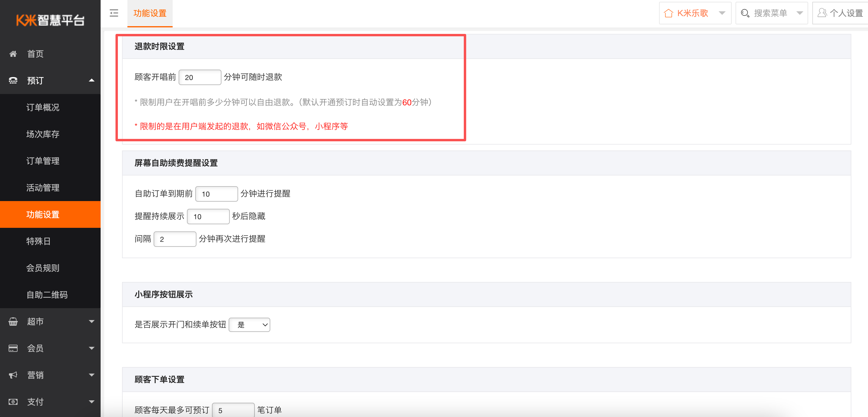Image resolution: width=868 pixels, height=417 pixels.
Task: Click the 顾客开唱前 minutes input field
Action: pos(200,77)
